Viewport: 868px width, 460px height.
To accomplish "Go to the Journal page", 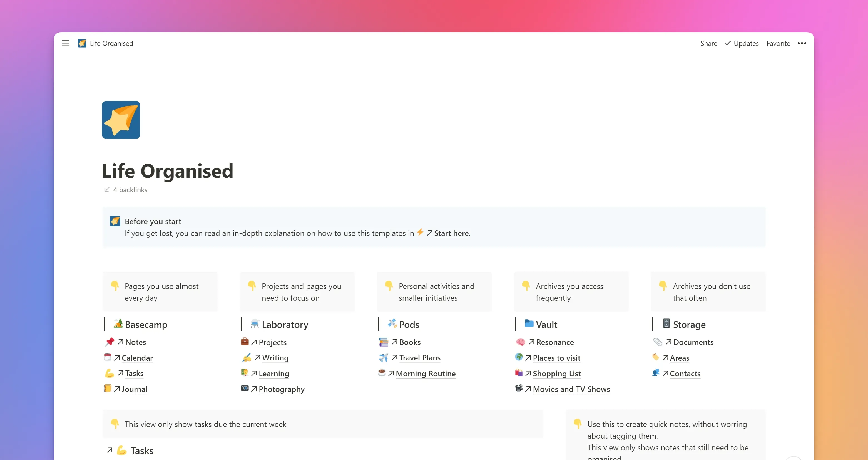I will pyautogui.click(x=135, y=389).
